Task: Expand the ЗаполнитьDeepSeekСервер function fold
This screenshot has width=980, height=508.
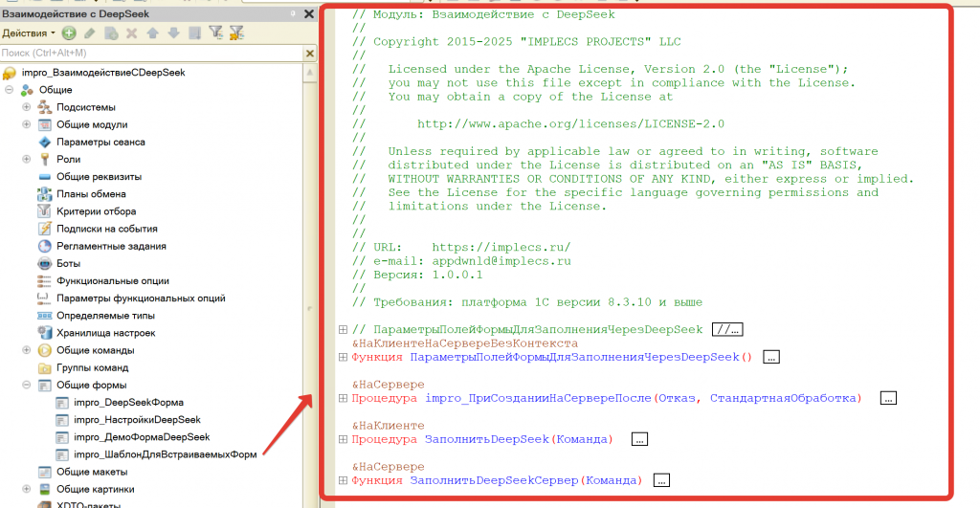Action: pos(343,480)
